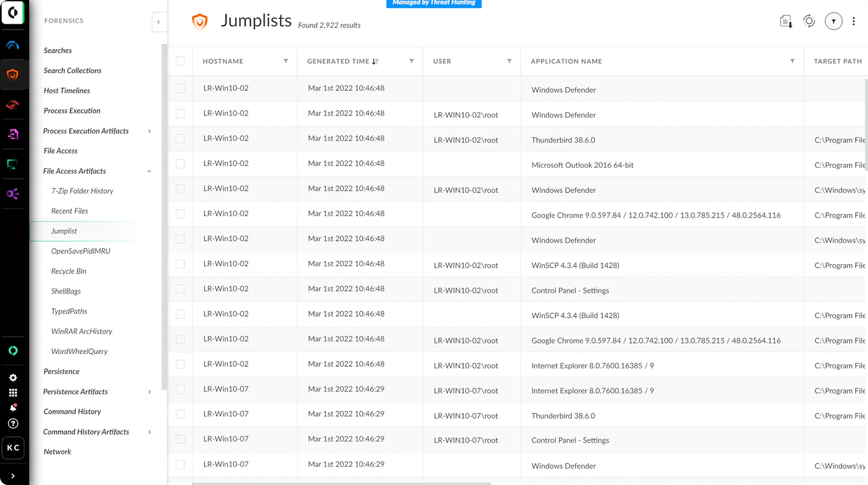Open notifications bell icon
The height and width of the screenshot is (485, 868).
13,408
